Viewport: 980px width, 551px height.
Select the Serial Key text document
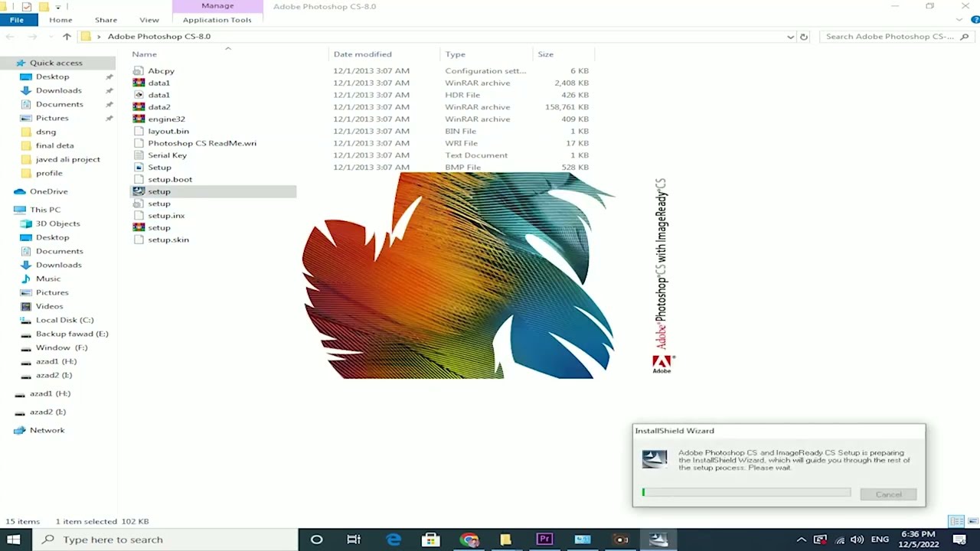click(167, 155)
